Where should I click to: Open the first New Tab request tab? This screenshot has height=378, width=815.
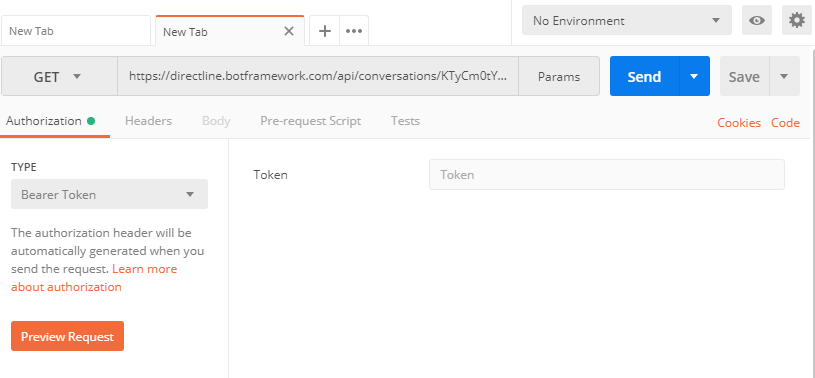pos(76,31)
